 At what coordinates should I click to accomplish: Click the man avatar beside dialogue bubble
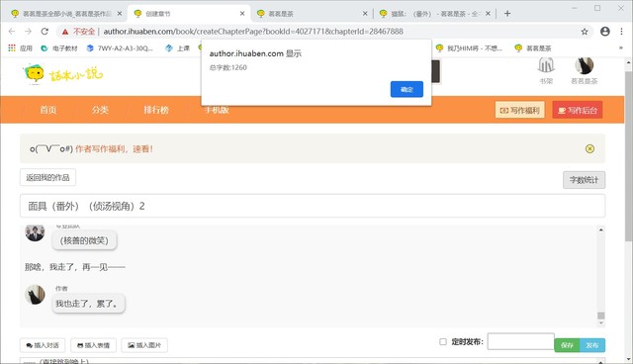point(35,233)
